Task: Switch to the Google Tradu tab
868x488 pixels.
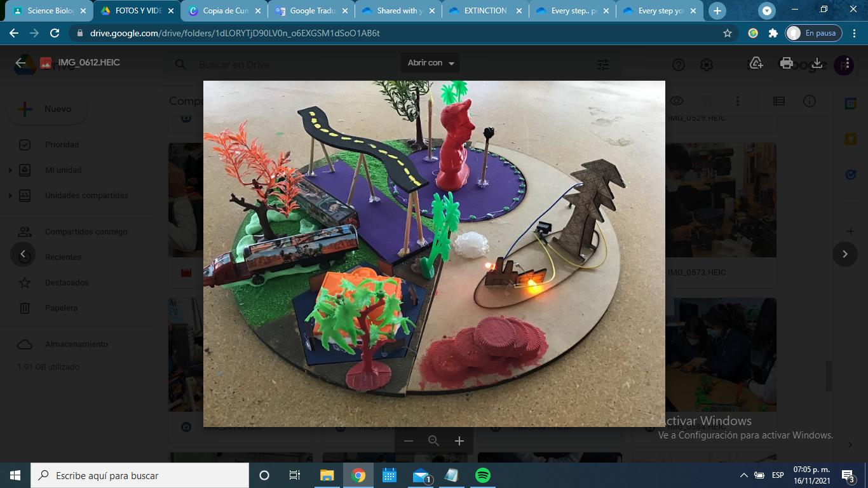Action: (312, 11)
